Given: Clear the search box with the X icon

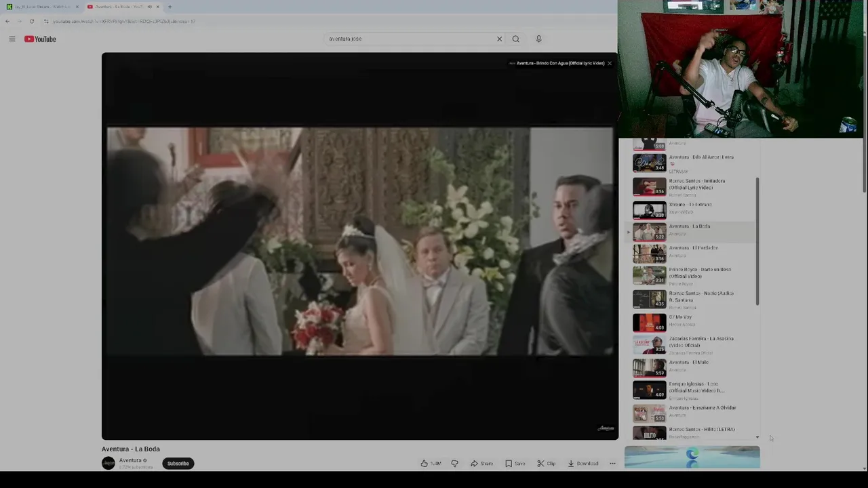Looking at the screenshot, I should point(499,39).
